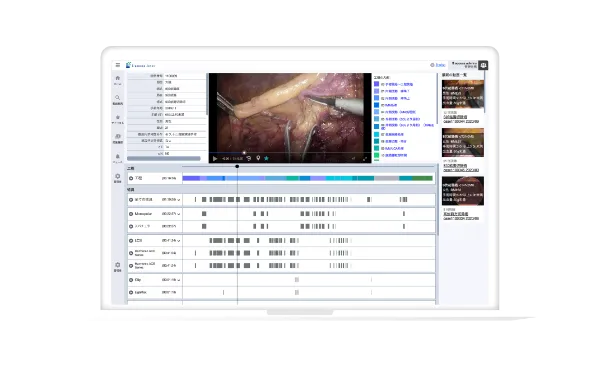Open the blue link in the top bar
600x370 pixels.
point(440,65)
